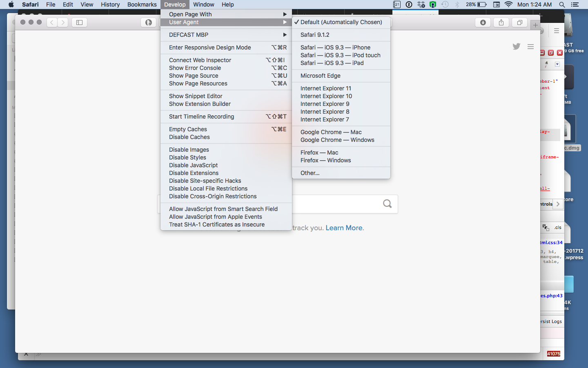Toggle Disable Caches option
Image resolution: width=588 pixels, height=368 pixels.
(226, 137)
